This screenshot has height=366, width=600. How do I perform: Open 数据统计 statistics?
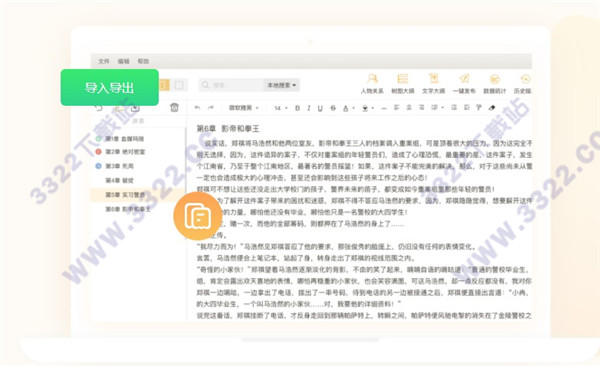point(494,83)
